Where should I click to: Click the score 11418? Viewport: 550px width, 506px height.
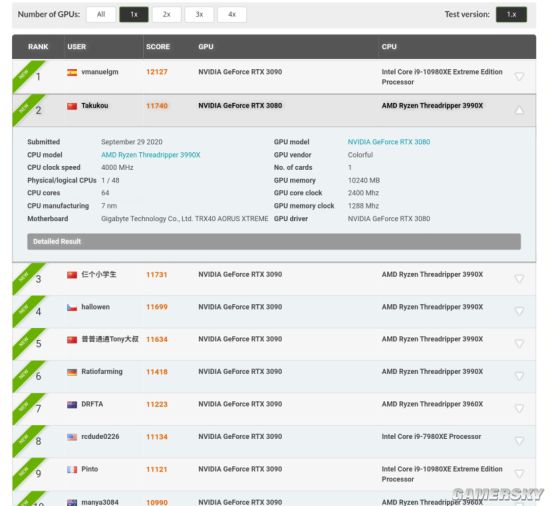coord(157,372)
